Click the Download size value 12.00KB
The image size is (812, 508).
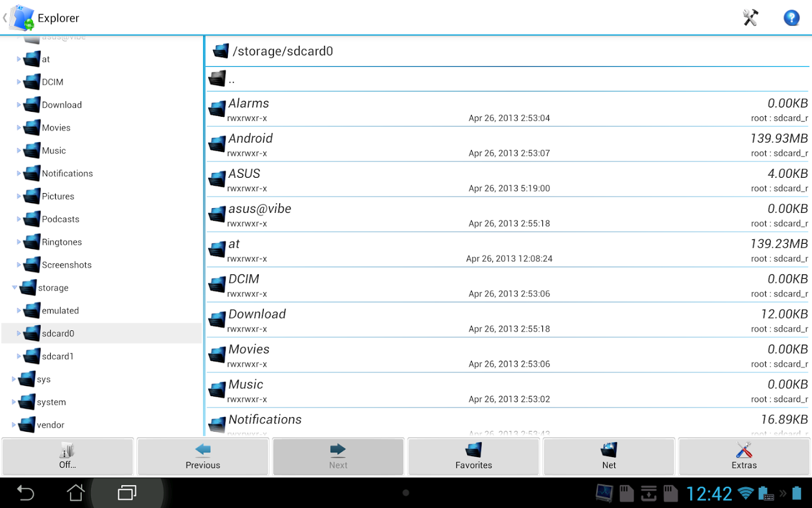click(x=784, y=314)
